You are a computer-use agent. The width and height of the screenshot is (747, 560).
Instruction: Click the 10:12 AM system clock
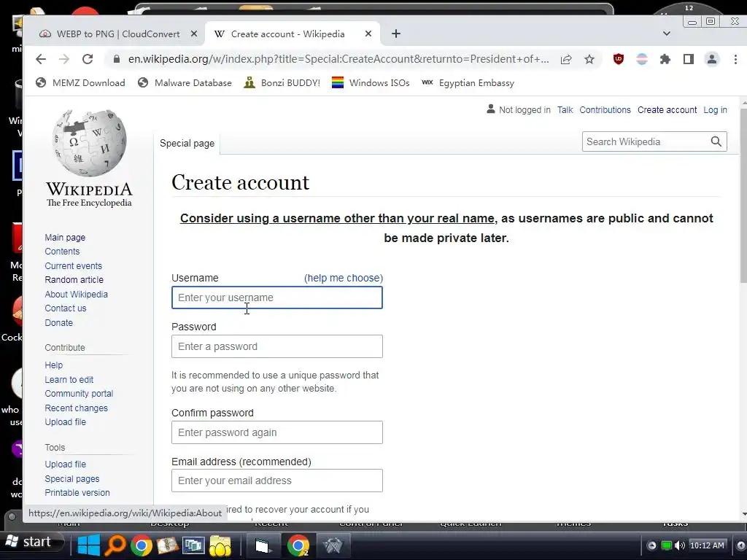point(707,545)
